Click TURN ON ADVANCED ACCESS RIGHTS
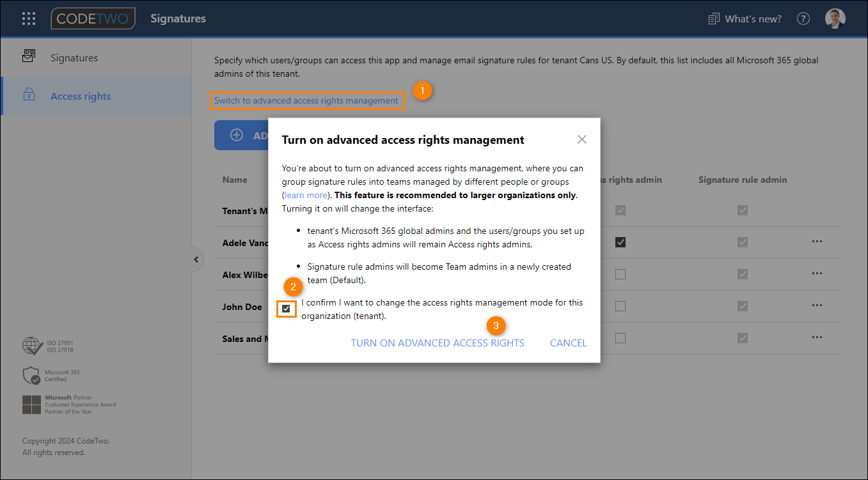This screenshot has height=480, width=868. point(438,343)
